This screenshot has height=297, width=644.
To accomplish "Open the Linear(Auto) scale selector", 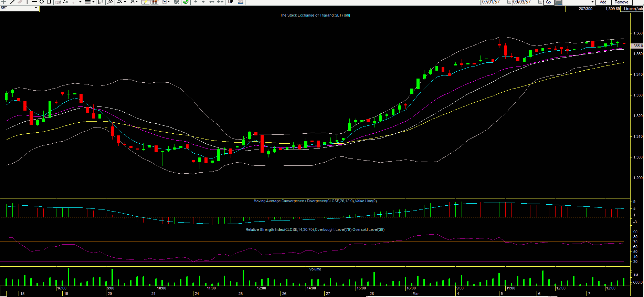I will 632,9.
